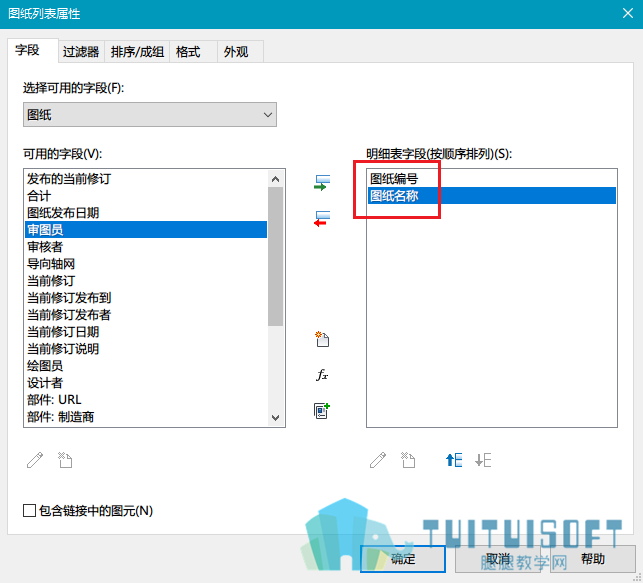Image resolution: width=643 pixels, height=583 pixels.
Task: Open the 选择可用的字段 dropdown
Action: click(150, 114)
